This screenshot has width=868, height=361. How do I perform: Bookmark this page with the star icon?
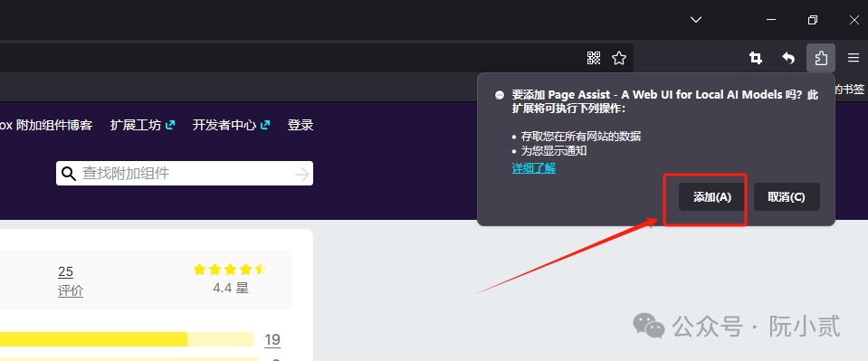[619, 58]
